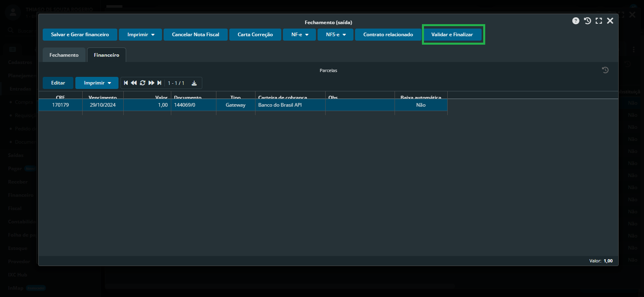
Task: Go to first page of Parcelas grid
Action: pyautogui.click(x=126, y=83)
